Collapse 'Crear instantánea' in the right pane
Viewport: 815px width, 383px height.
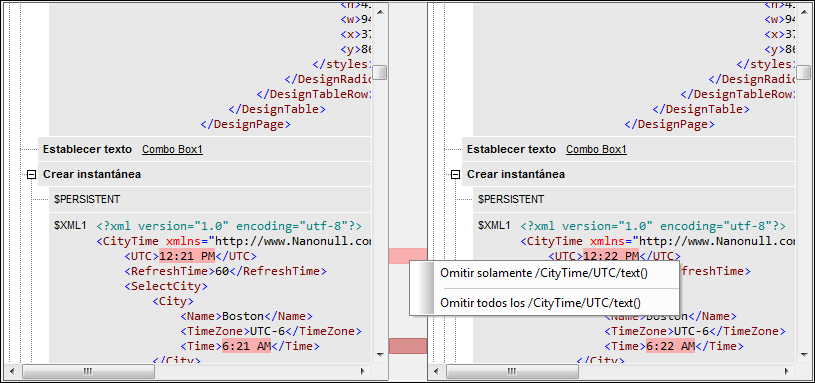tap(455, 175)
